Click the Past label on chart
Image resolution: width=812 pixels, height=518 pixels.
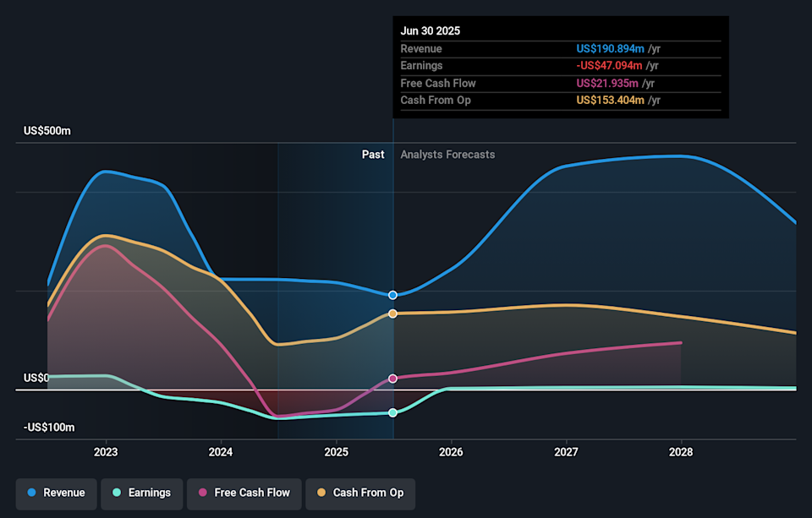coord(373,155)
